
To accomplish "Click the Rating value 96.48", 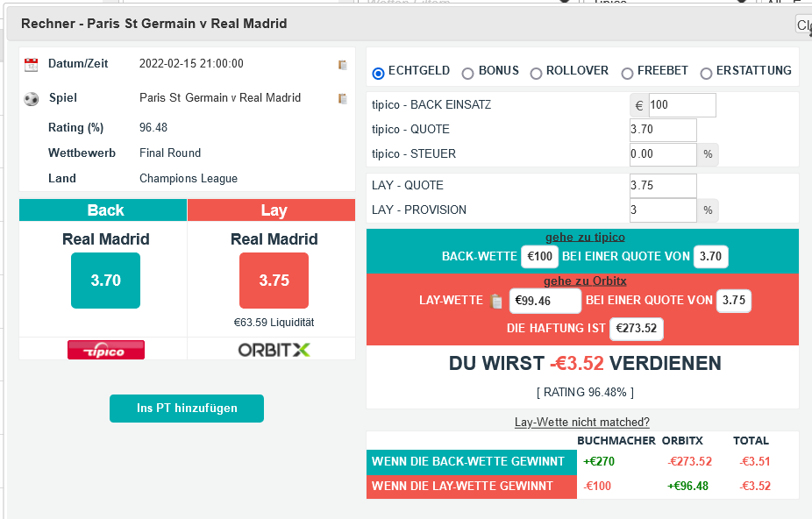I will coord(153,127).
